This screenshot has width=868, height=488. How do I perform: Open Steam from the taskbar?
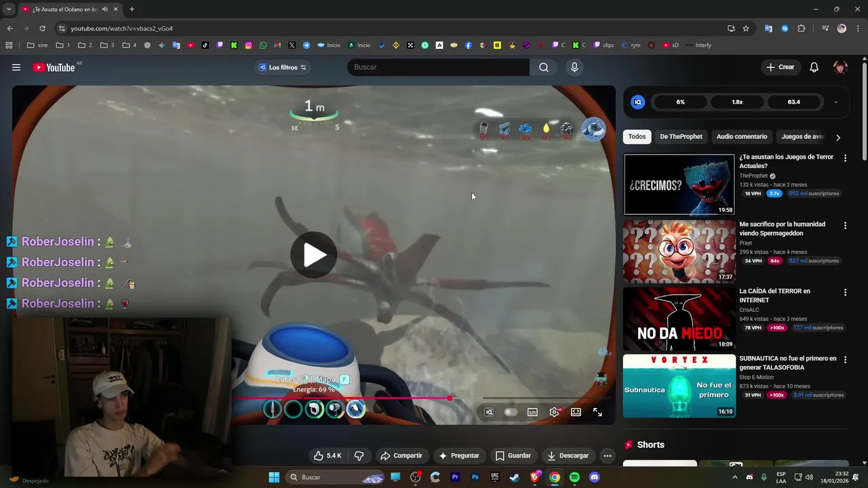515,477
